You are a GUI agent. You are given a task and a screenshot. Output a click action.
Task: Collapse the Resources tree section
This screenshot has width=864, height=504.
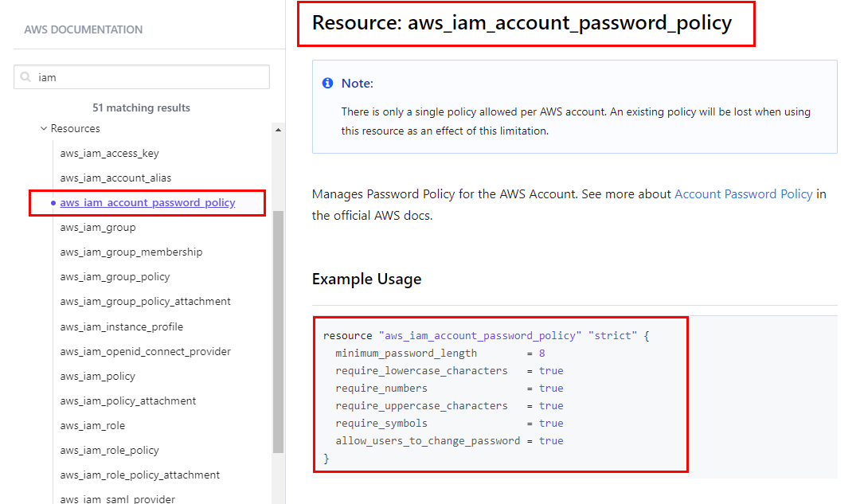pyautogui.click(x=44, y=128)
